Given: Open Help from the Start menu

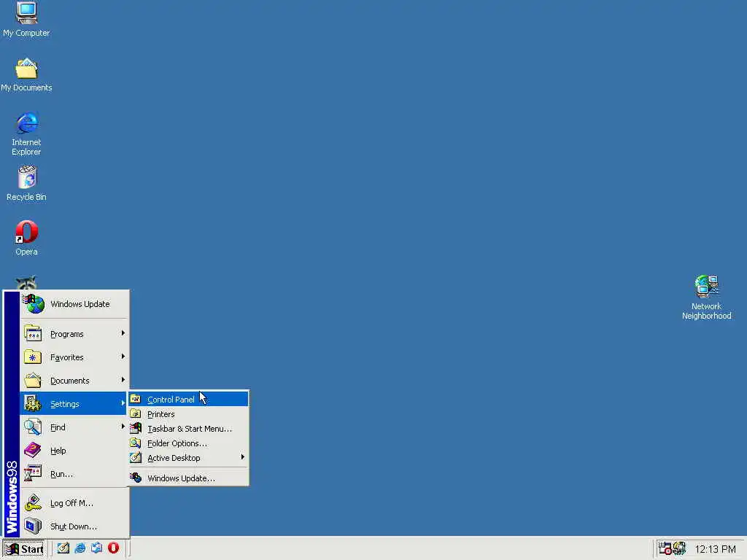Looking at the screenshot, I should coord(74,451).
